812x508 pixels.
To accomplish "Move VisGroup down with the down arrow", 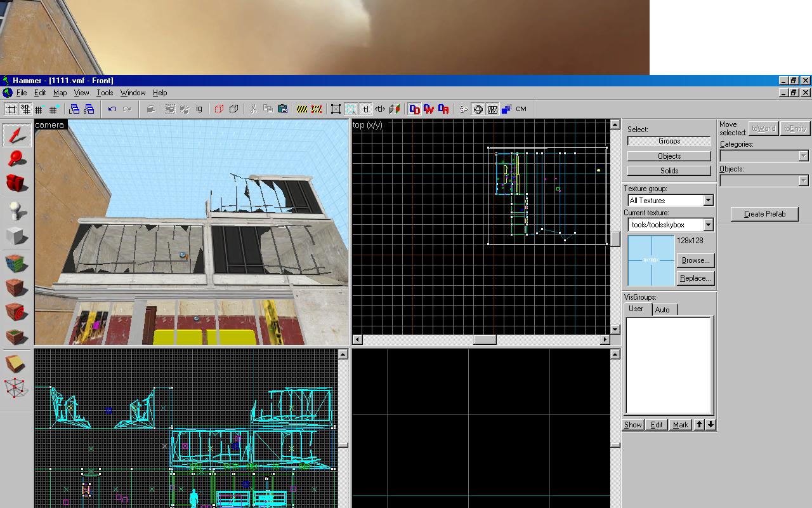I will coord(710,425).
